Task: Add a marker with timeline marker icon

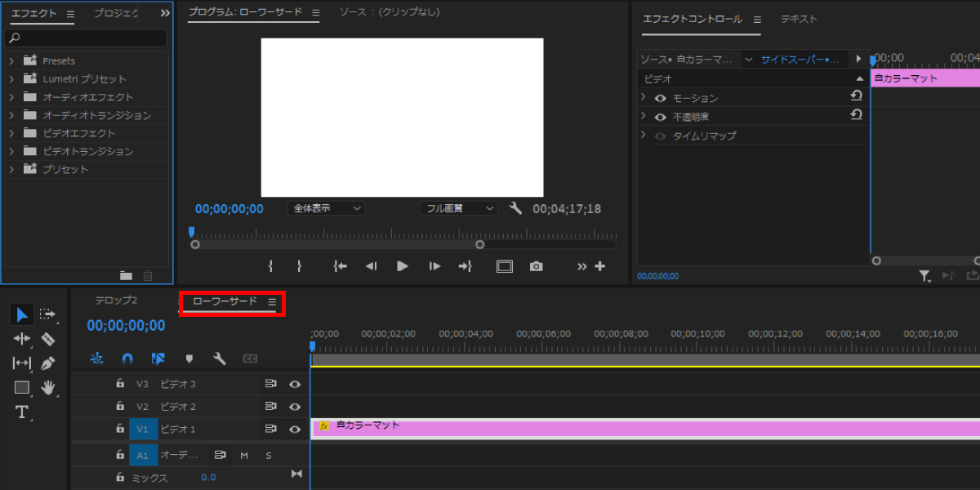Action: coord(189,359)
